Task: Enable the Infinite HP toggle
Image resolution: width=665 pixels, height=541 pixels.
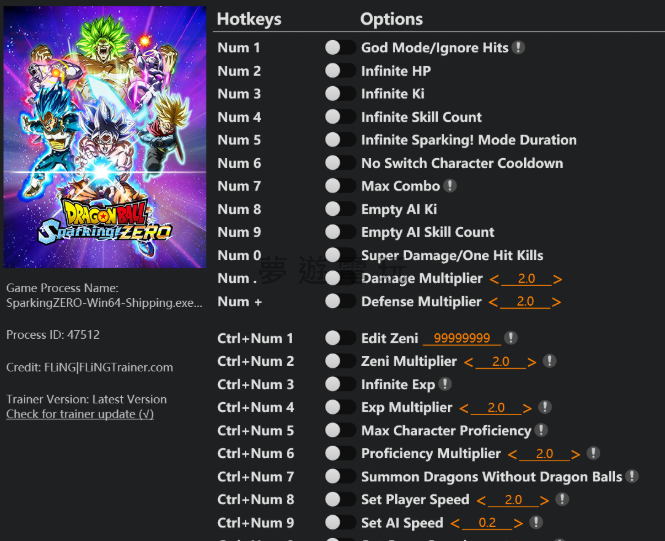Action: point(340,71)
